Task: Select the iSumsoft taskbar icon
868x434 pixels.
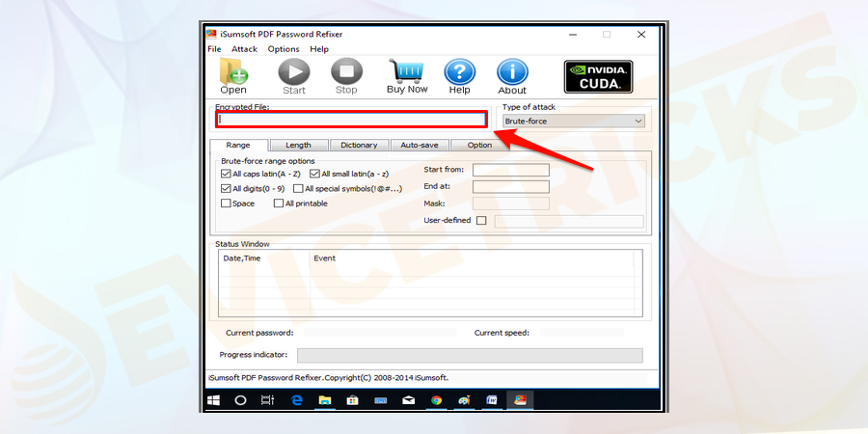Action: point(519,400)
